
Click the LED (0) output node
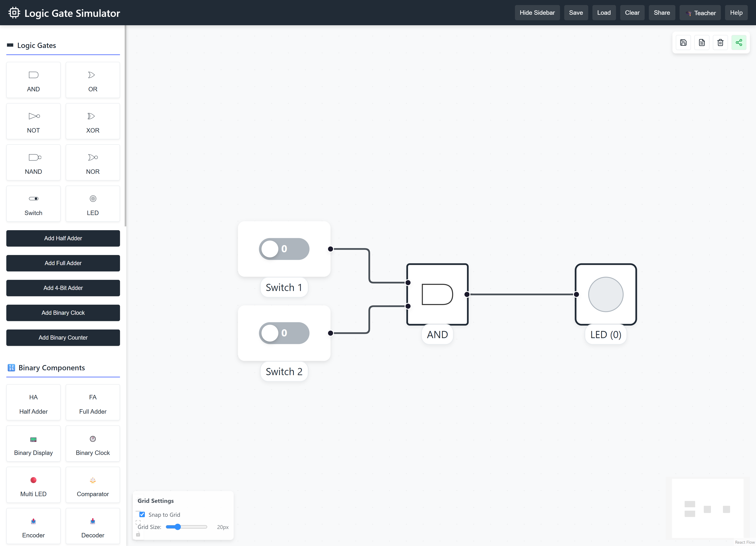(x=606, y=295)
